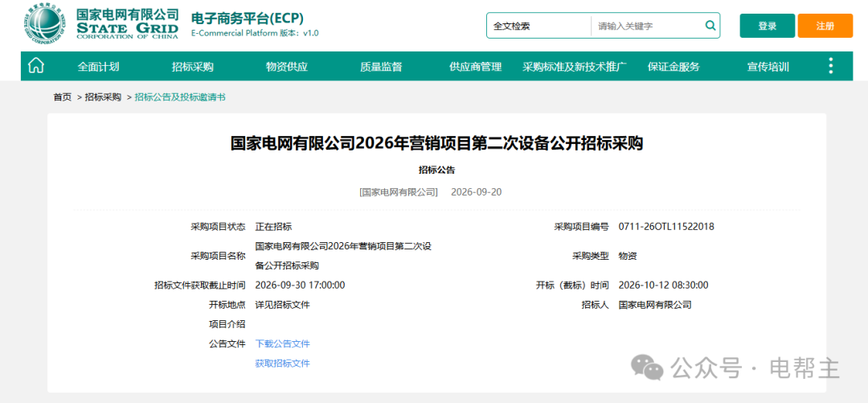Open the 采购标准及新技术推广 menu
The height and width of the screenshot is (403, 868).
click(x=575, y=67)
